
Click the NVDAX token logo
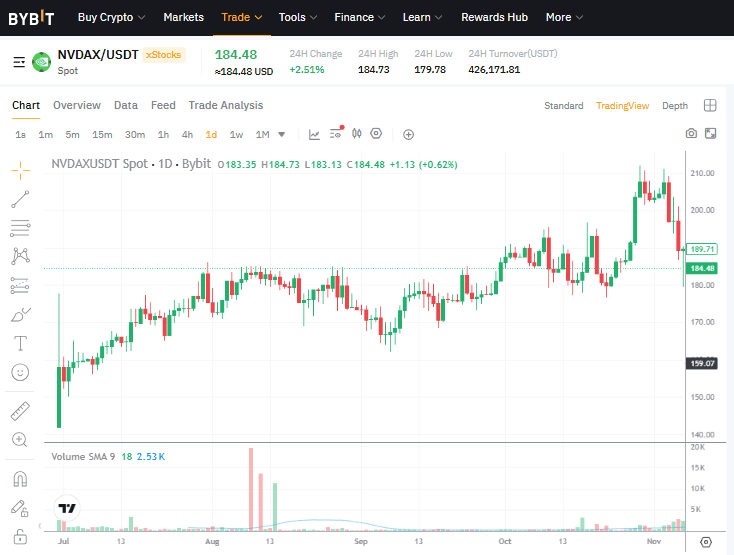point(41,62)
